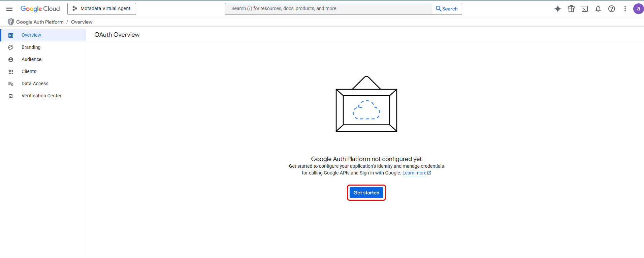Focus the resource search input field
The height and width of the screenshot is (258, 644).
tap(328, 9)
